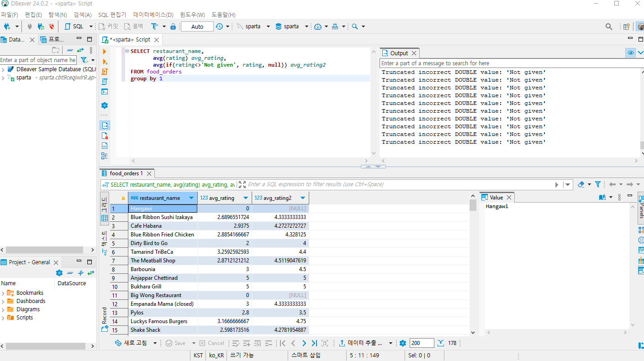The width and height of the screenshot is (644, 361).
Task: Open the dashboard gauge icon in toolbar
Action: point(318,26)
